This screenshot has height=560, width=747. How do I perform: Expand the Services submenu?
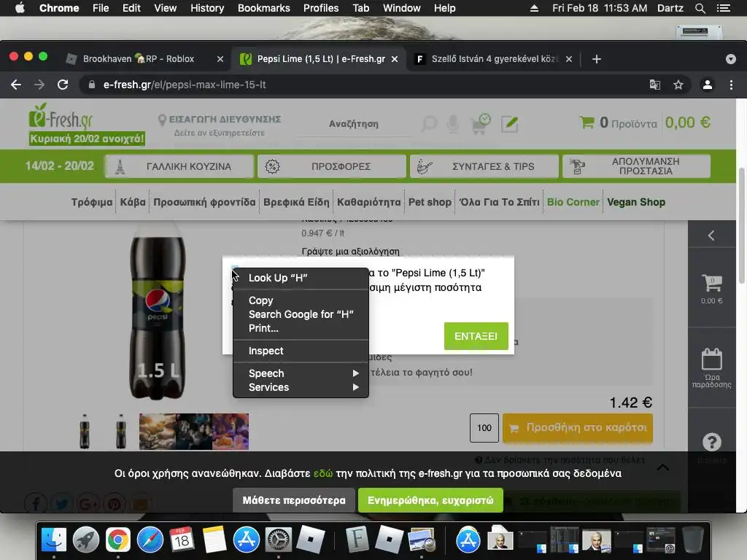click(x=301, y=387)
